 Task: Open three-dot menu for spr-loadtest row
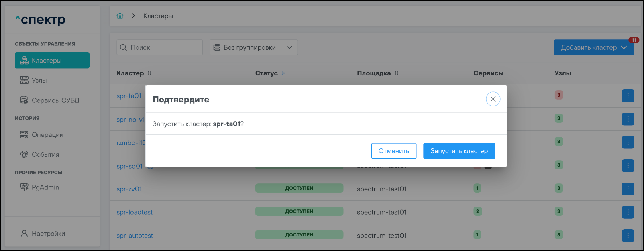(x=628, y=212)
